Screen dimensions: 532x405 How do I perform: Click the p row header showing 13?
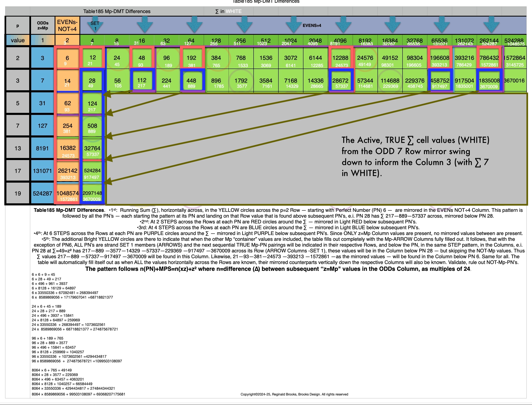18,148
